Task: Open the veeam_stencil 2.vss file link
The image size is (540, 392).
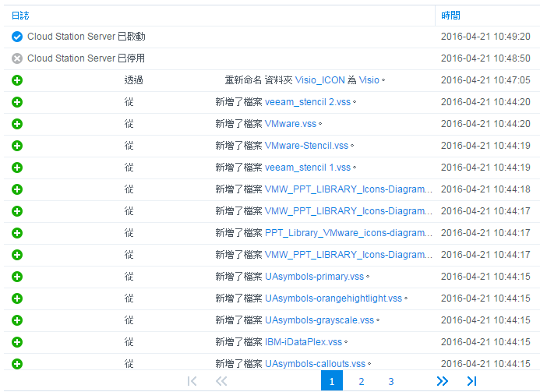Action: coord(308,102)
